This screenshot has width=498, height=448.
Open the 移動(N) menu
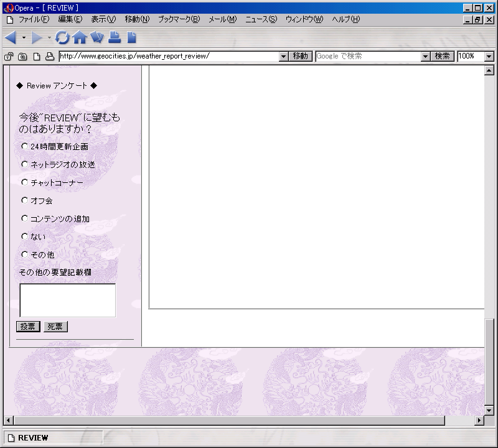point(137,19)
